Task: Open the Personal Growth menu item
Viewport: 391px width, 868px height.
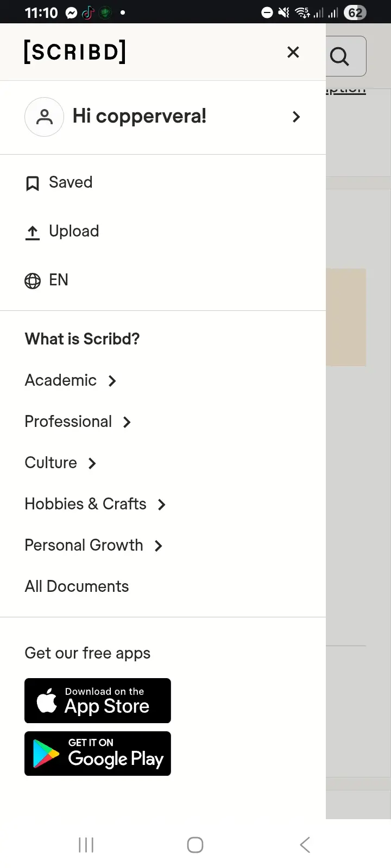Action: pyautogui.click(x=84, y=545)
